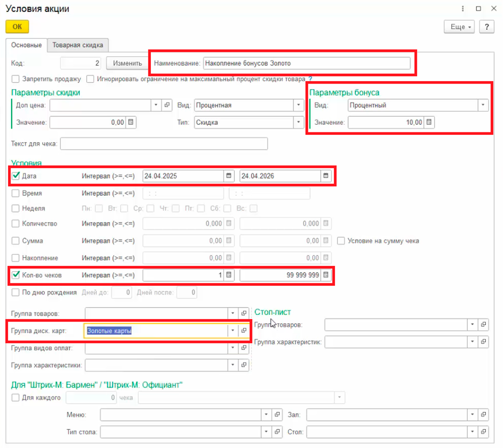Tick the Условие на сумму чека checkbox
The image size is (503, 448).
pyautogui.click(x=342, y=241)
